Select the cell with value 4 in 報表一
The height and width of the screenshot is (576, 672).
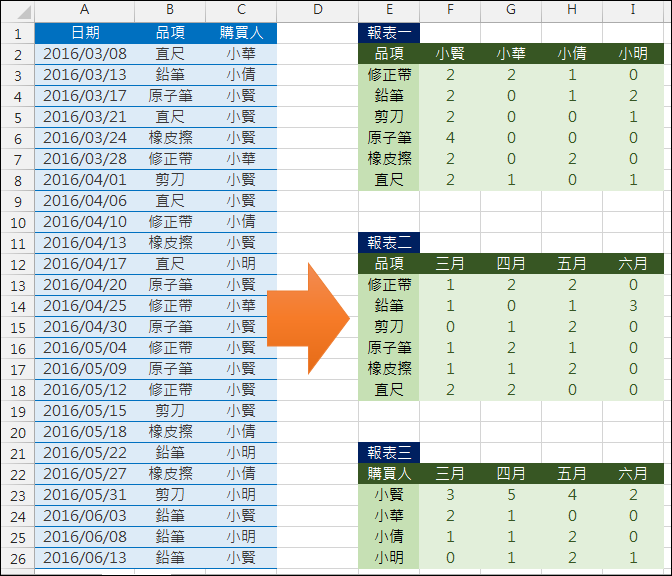pyautogui.click(x=450, y=138)
